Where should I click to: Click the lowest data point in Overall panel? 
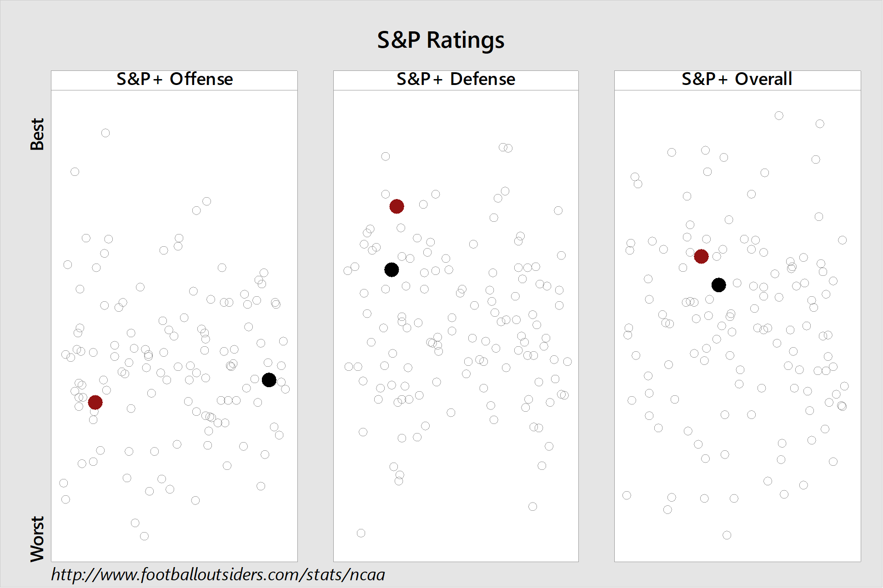click(x=727, y=535)
